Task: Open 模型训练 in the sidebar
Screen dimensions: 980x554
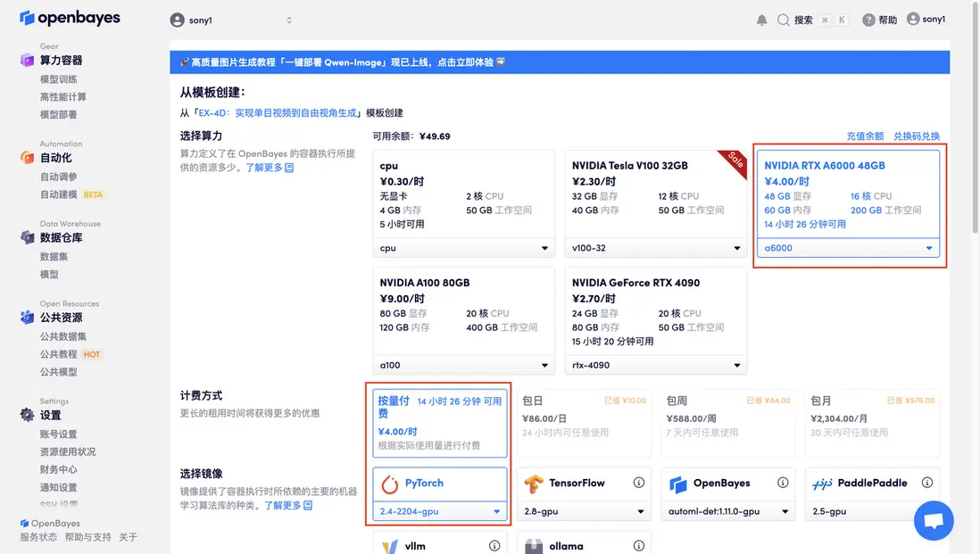Action: tap(59, 79)
